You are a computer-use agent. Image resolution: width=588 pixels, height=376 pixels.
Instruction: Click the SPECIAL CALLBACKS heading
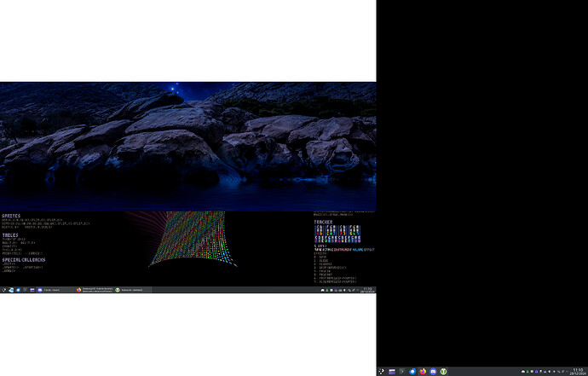24,260
